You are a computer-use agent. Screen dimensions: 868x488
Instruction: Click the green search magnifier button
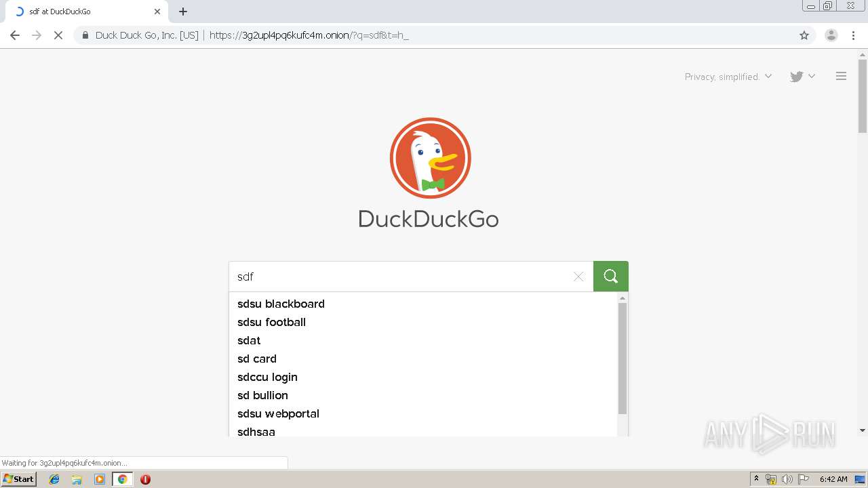(x=610, y=277)
